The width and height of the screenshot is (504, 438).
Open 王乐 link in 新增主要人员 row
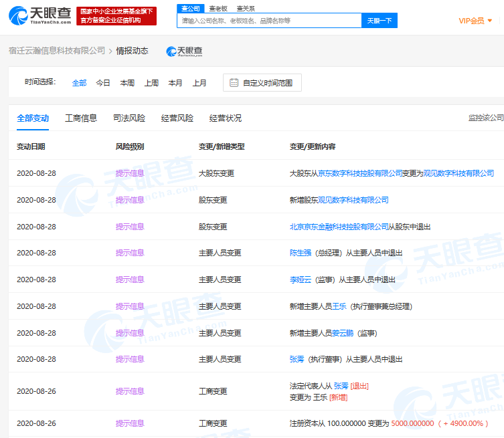click(x=339, y=306)
